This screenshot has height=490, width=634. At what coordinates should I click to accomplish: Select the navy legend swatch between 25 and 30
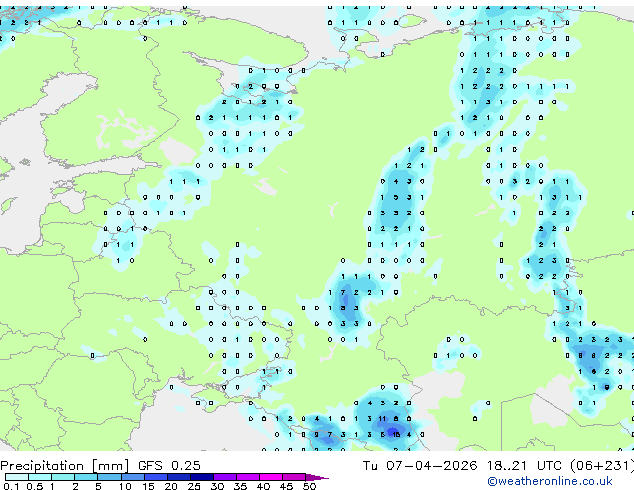click(x=202, y=477)
